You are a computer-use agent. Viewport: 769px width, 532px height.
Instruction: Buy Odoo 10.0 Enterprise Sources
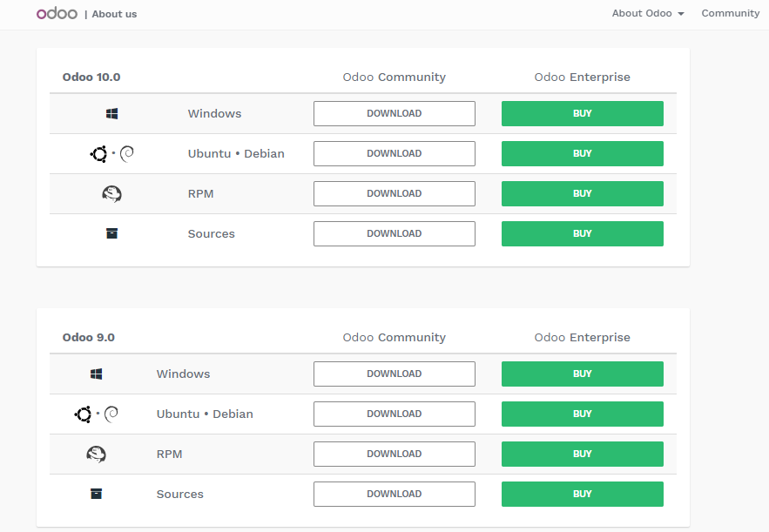pyautogui.click(x=582, y=234)
